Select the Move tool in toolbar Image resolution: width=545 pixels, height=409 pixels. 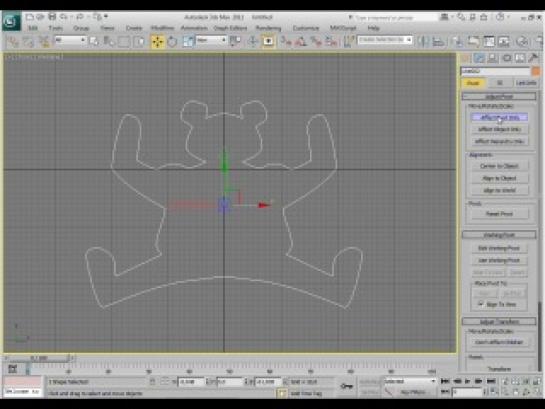coord(158,42)
